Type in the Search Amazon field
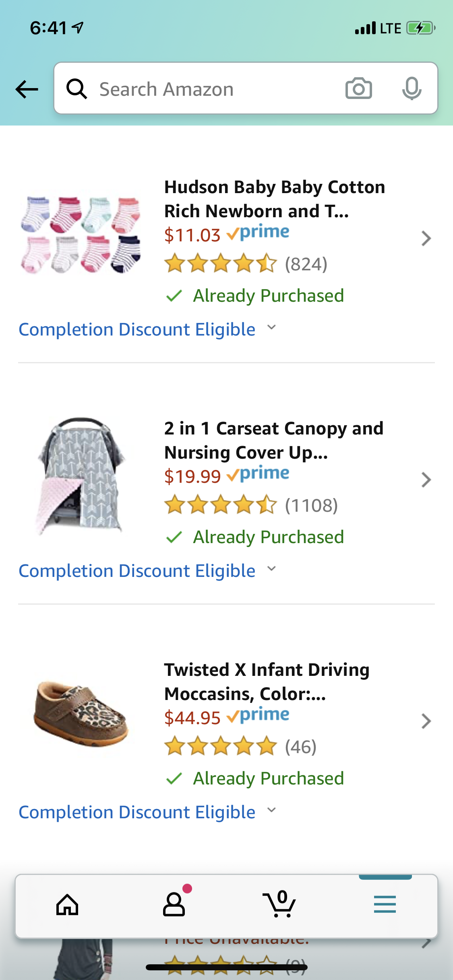The image size is (453, 980). pyautogui.click(x=217, y=89)
